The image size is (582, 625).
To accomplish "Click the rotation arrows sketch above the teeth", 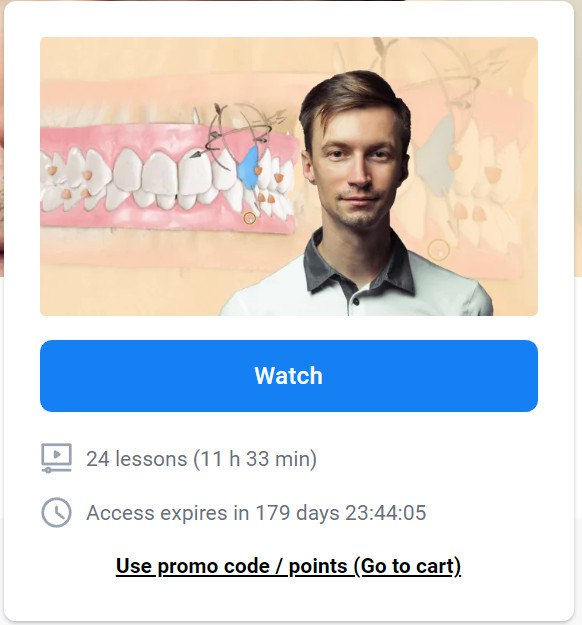I will tap(239, 132).
